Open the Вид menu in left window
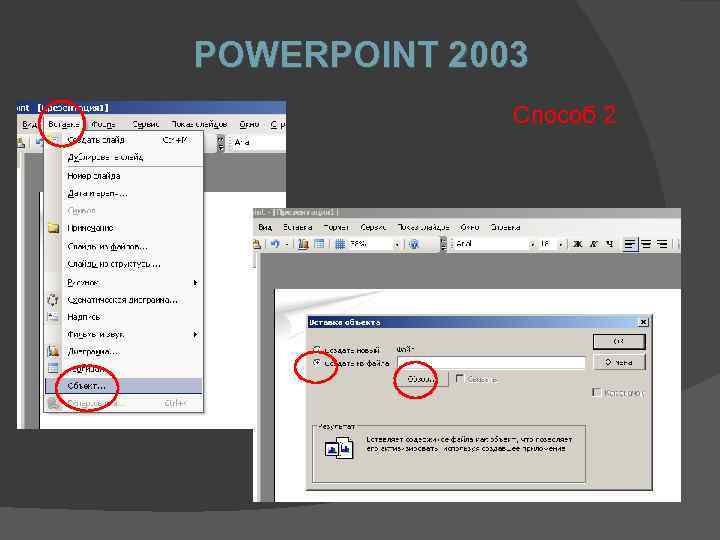 (29, 124)
